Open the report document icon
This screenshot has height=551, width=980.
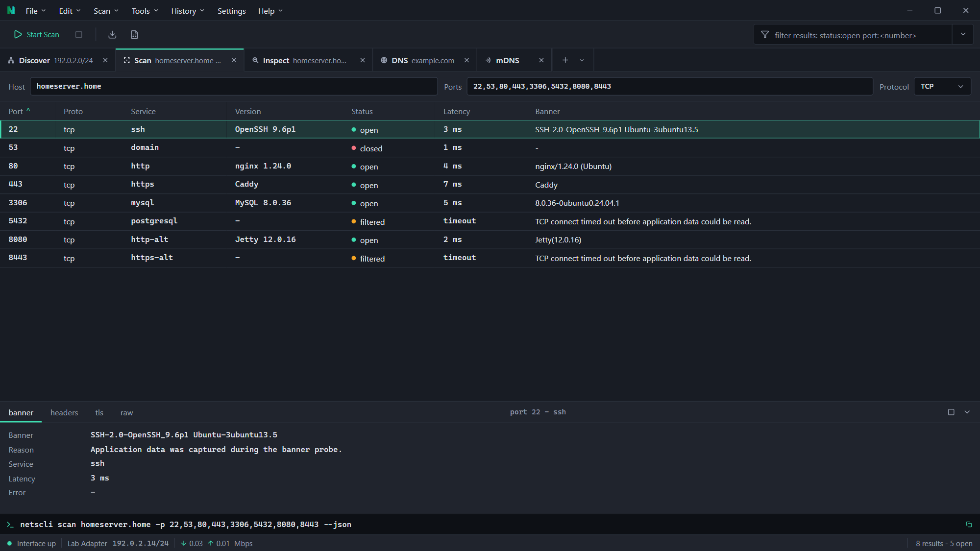click(134, 34)
